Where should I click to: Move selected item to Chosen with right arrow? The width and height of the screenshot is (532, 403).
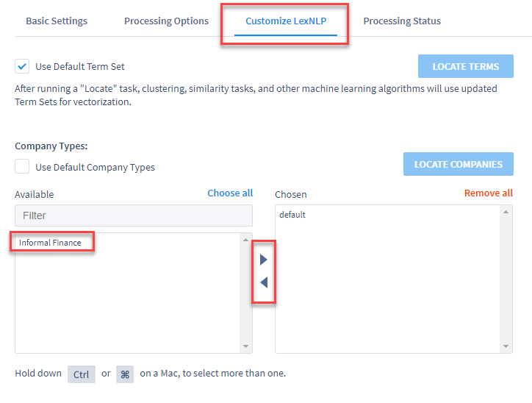(x=264, y=260)
